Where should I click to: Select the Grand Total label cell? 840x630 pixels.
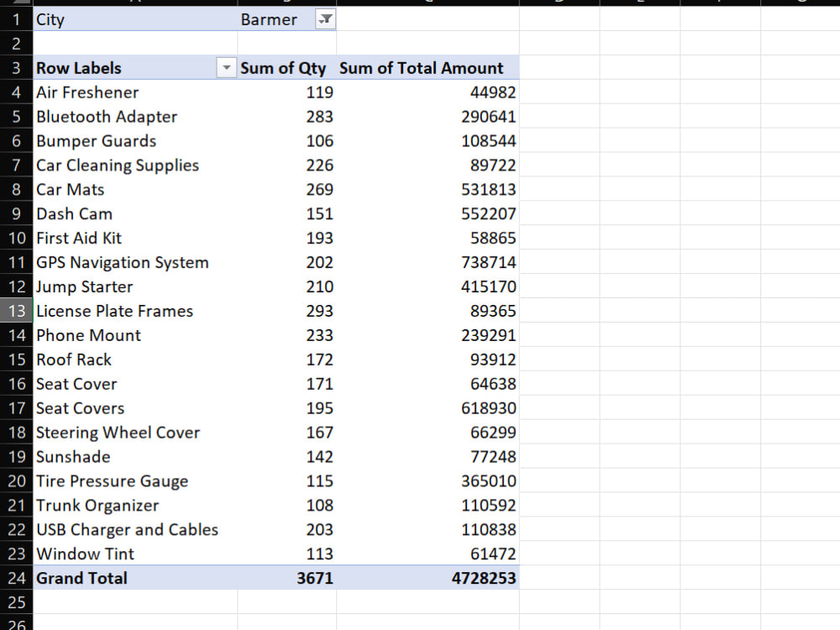tap(135, 578)
